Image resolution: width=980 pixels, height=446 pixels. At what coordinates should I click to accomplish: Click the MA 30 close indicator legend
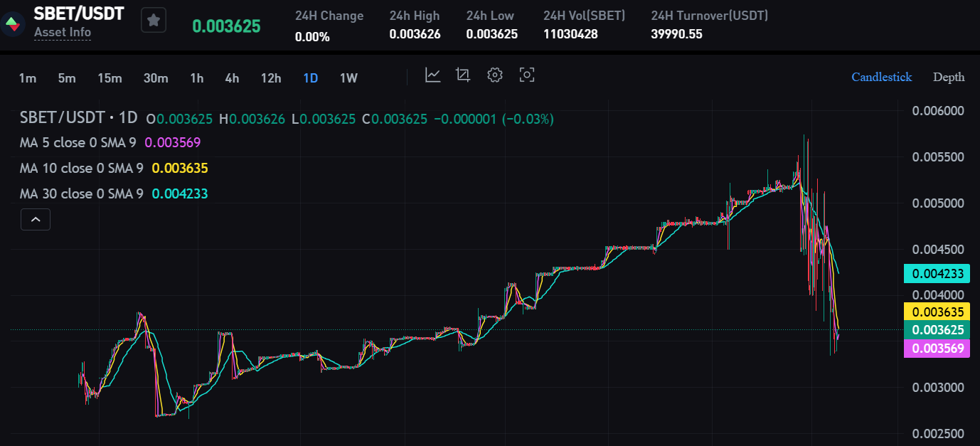pos(82,193)
